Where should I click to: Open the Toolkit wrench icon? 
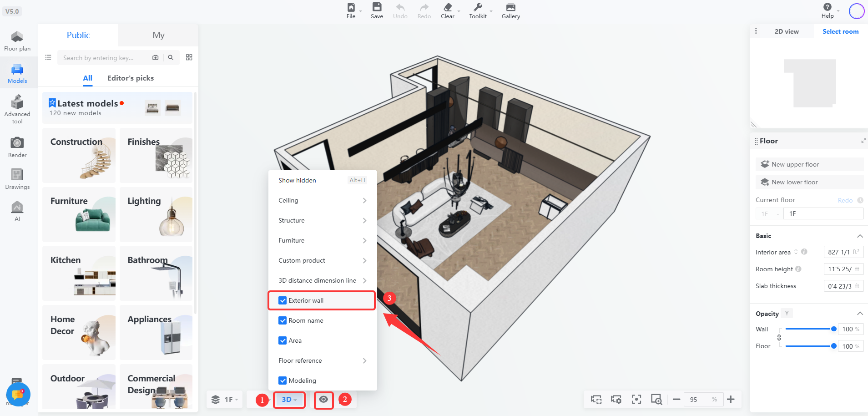click(x=478, y=7)
